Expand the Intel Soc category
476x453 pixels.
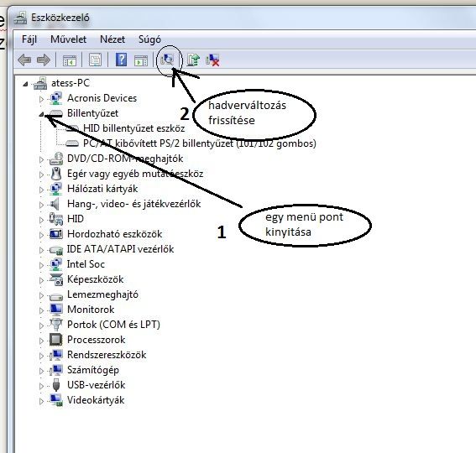[42, 265]
